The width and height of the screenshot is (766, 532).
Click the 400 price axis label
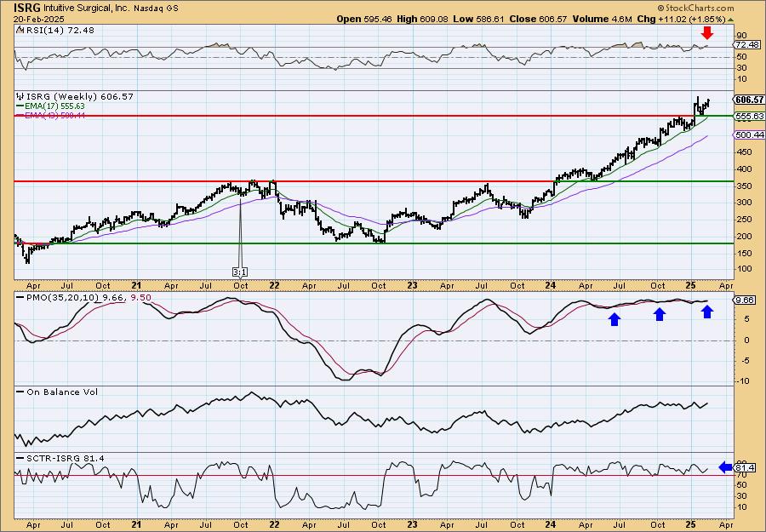point(744,169)
